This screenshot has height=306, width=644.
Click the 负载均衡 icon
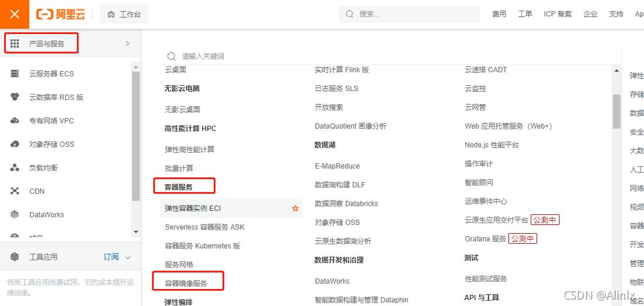pyautogui.click(x=15, y=167)
